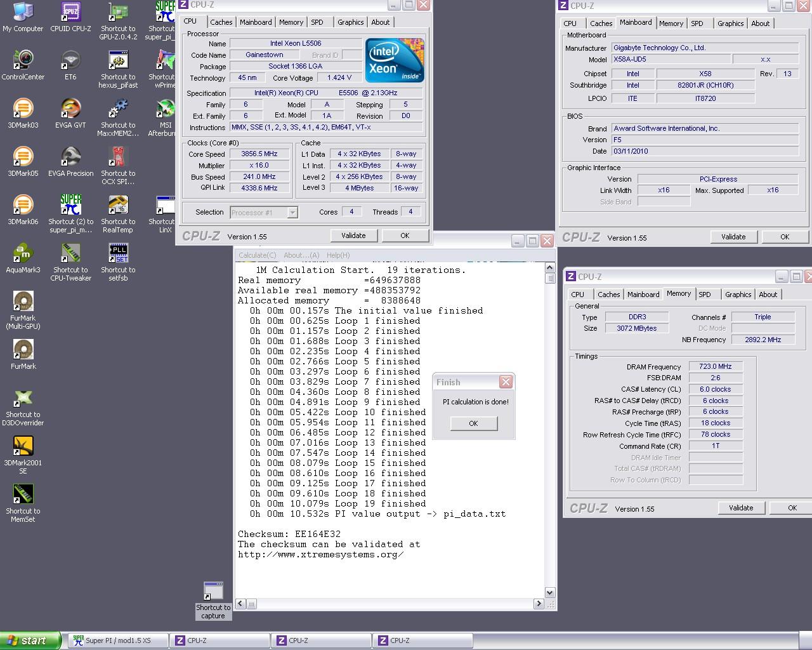This screenshot has height=650, width=812.
Task: Switch to CPU tab in Mainboard window
Action: pyautogui.click(x=570, y=23)
